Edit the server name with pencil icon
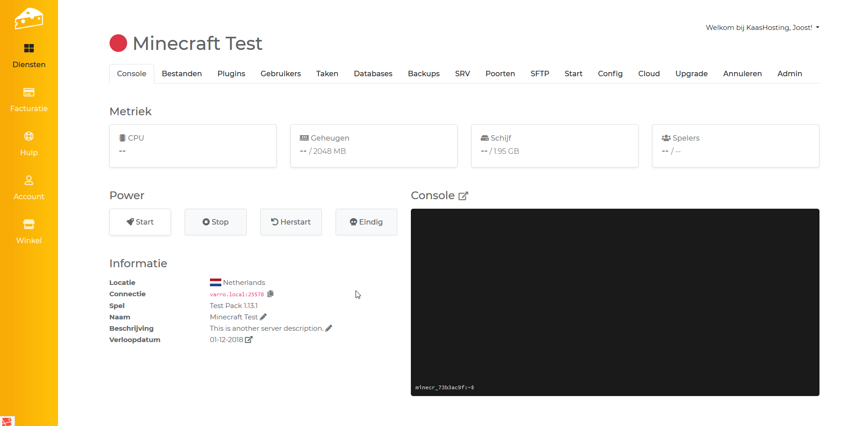 (263, 317)
